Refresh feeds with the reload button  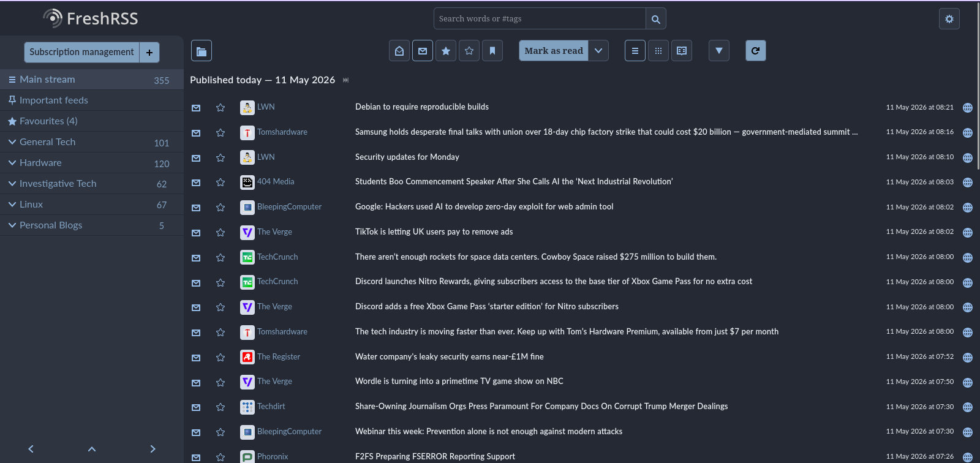pos(756,51)
